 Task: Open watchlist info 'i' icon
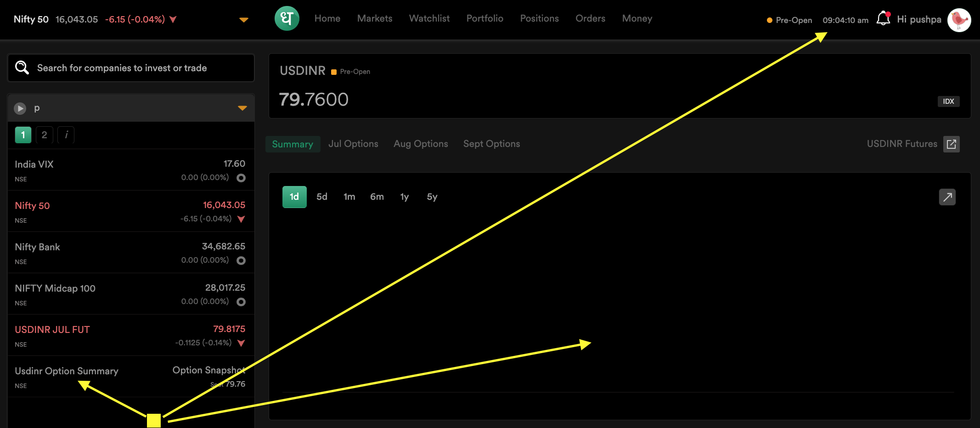pos(66,135)
